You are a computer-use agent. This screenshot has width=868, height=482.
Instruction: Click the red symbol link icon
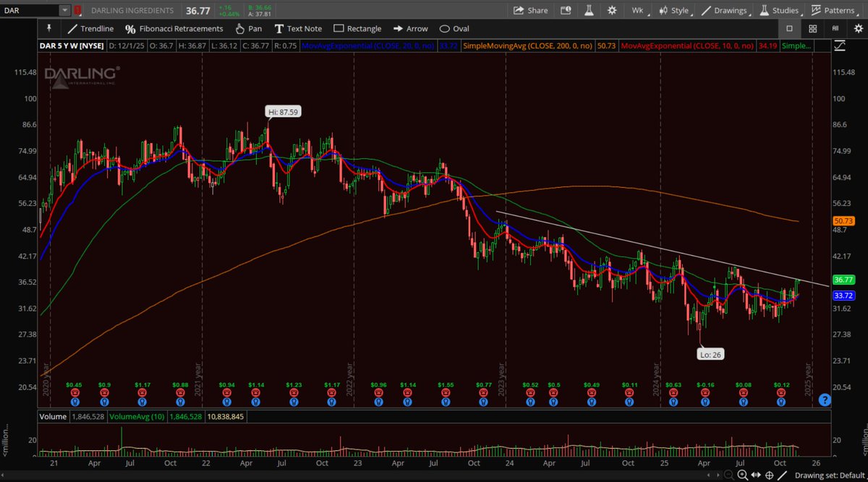point(77,10)
